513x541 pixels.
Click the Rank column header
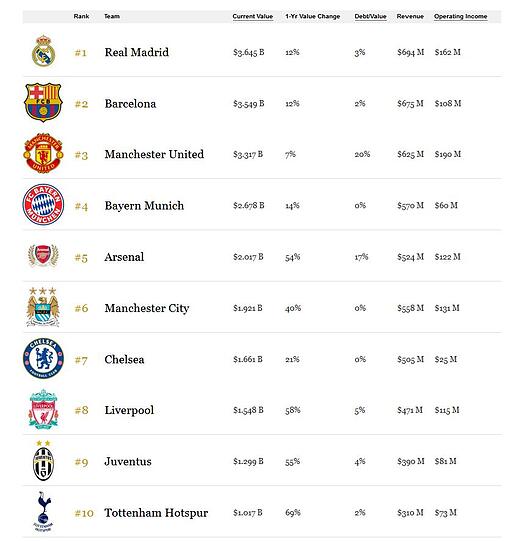81,16
